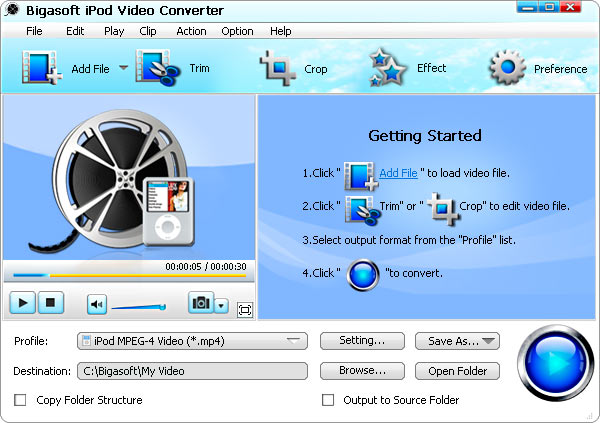Click the Crop toolbar label

click(x=316, y=69)
